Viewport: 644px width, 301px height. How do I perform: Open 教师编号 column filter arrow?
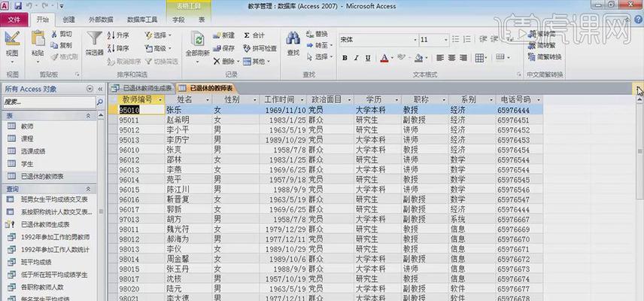159,100
